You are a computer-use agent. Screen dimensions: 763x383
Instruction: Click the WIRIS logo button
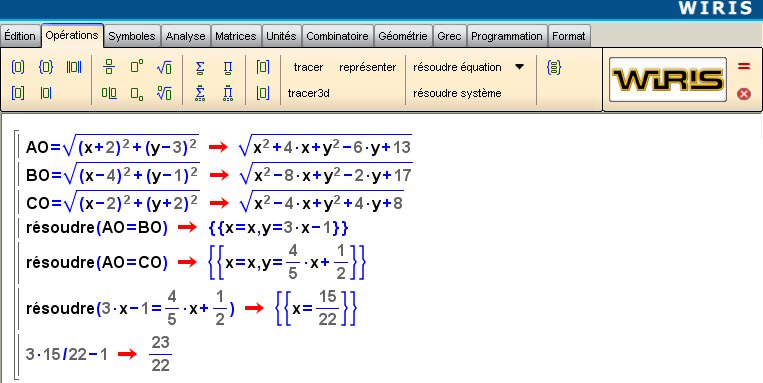[x=668, y=79]
